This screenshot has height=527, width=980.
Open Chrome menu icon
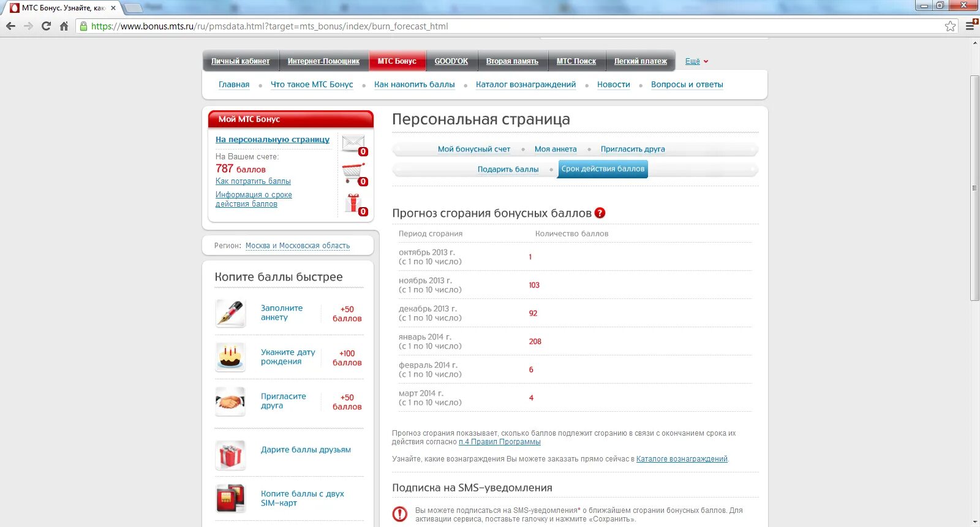coord(970,26)
